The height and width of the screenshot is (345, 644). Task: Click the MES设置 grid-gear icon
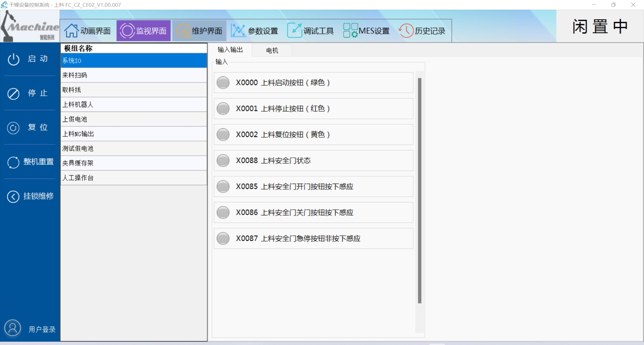(x=351, y=30)
